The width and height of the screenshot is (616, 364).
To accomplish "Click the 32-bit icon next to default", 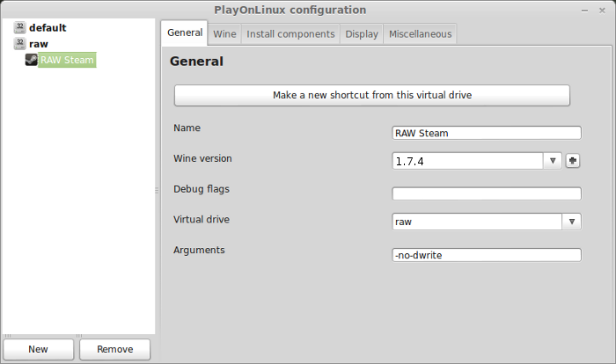I will 19,27.
